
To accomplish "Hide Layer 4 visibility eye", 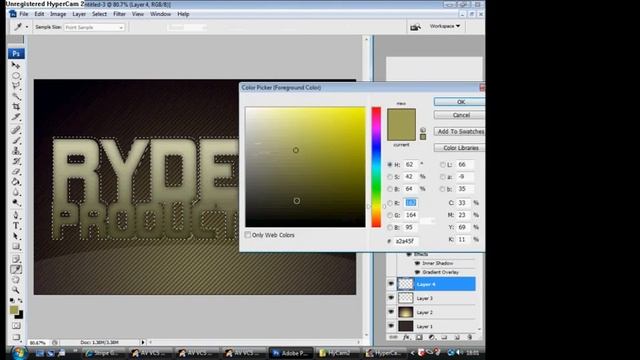I will 391,284.
